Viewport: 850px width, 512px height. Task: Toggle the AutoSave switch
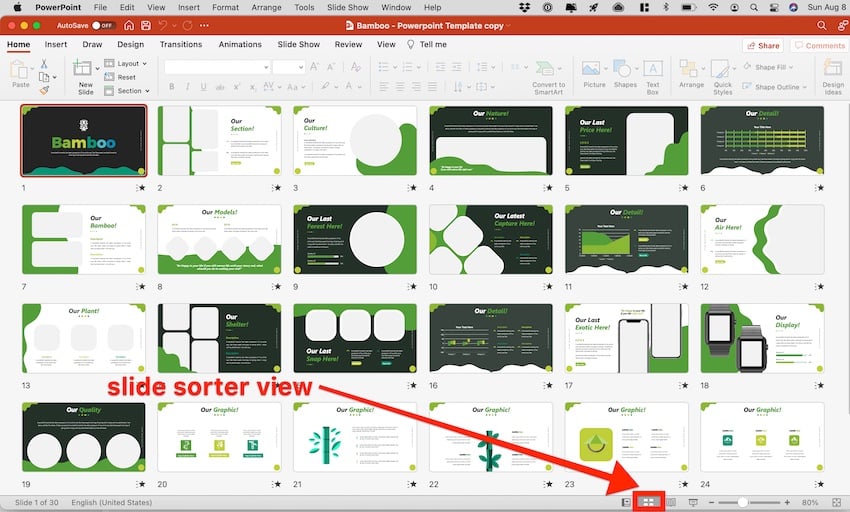coord(103,25)
